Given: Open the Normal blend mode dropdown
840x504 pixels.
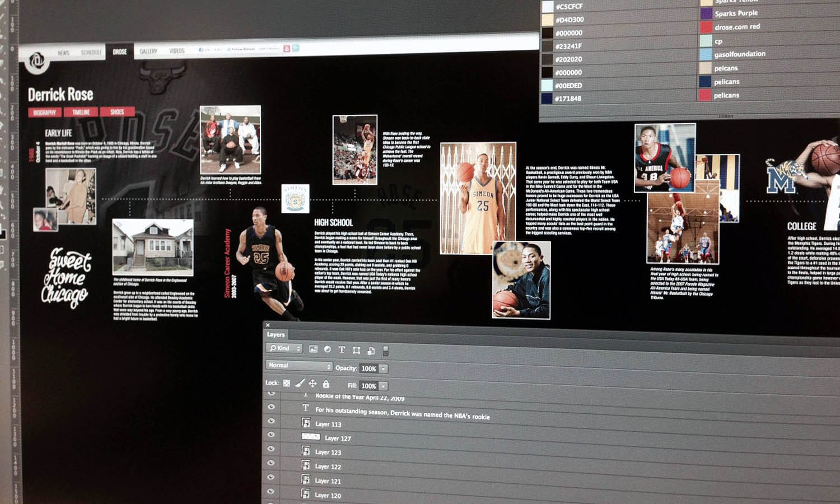Looking at the screenshot, I should click(x=298, y=366).
